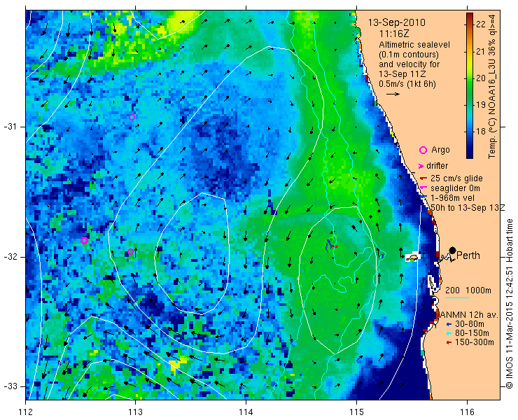518x420 pixels.
Task: Click the '(0.1m contours)' text
Action: (x=409, y=54)
